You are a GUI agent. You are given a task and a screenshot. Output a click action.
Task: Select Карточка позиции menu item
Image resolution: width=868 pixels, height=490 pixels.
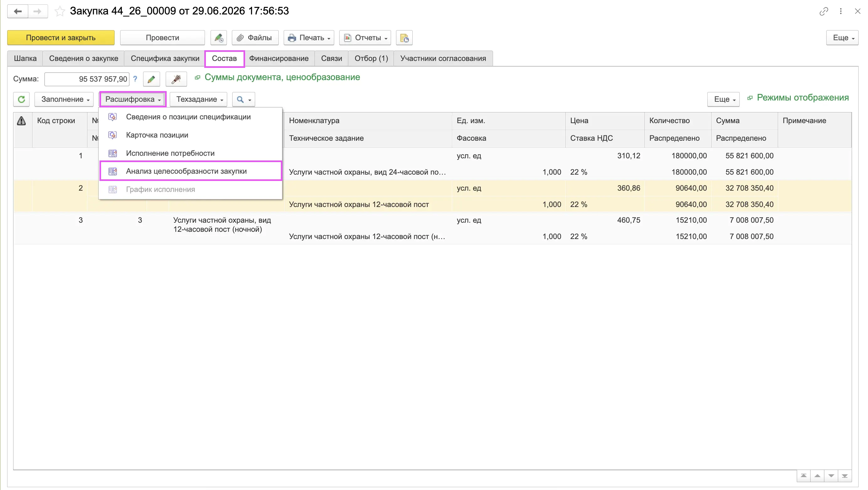pos(191,135)
